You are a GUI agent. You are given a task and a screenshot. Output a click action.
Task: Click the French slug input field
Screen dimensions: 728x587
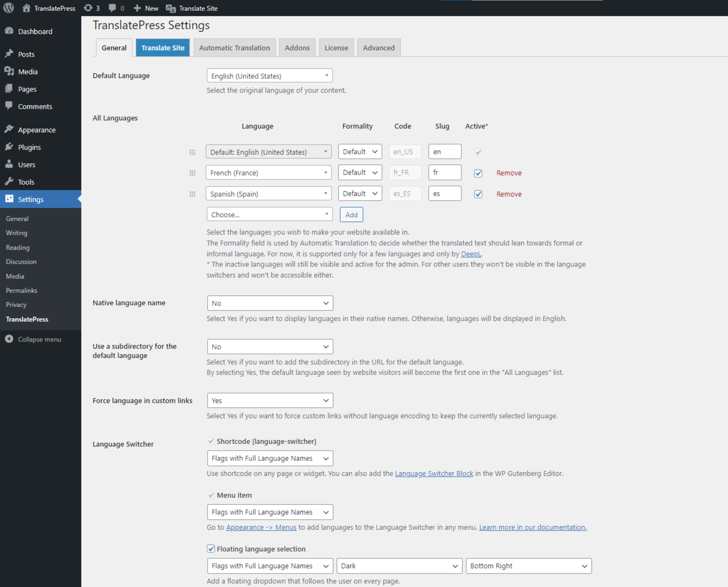tap(445, 172)
